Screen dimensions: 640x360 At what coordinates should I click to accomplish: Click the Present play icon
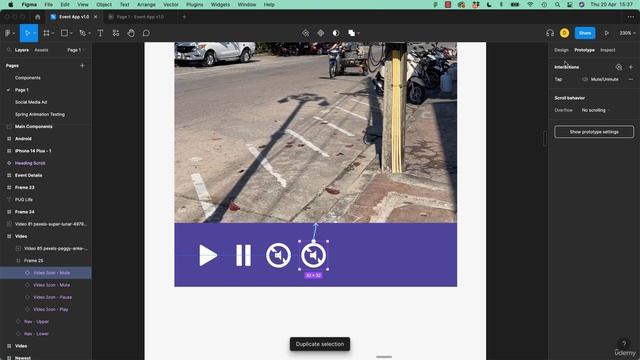[x=607, y=33]
